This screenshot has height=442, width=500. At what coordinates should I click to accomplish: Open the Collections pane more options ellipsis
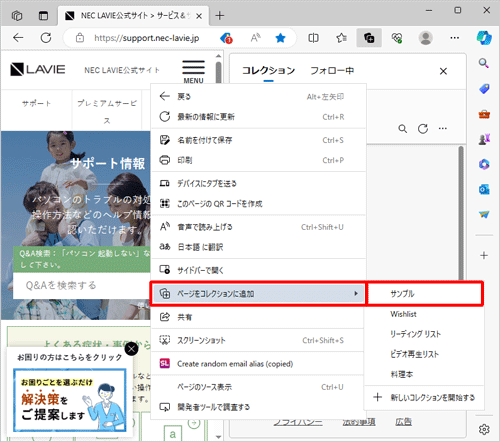click(x=443, y=128)
